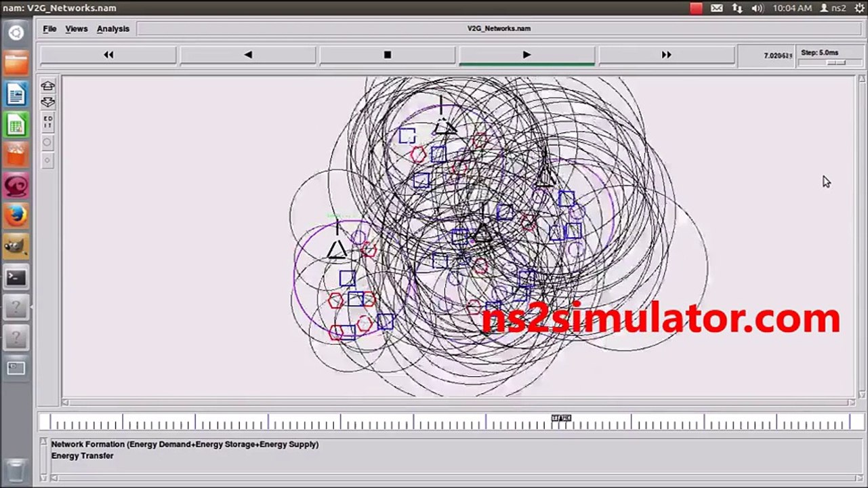Click the horizontal scrollbar below the canvas
The width and height of the screenshot is (868, 488).
click(458, 402)
